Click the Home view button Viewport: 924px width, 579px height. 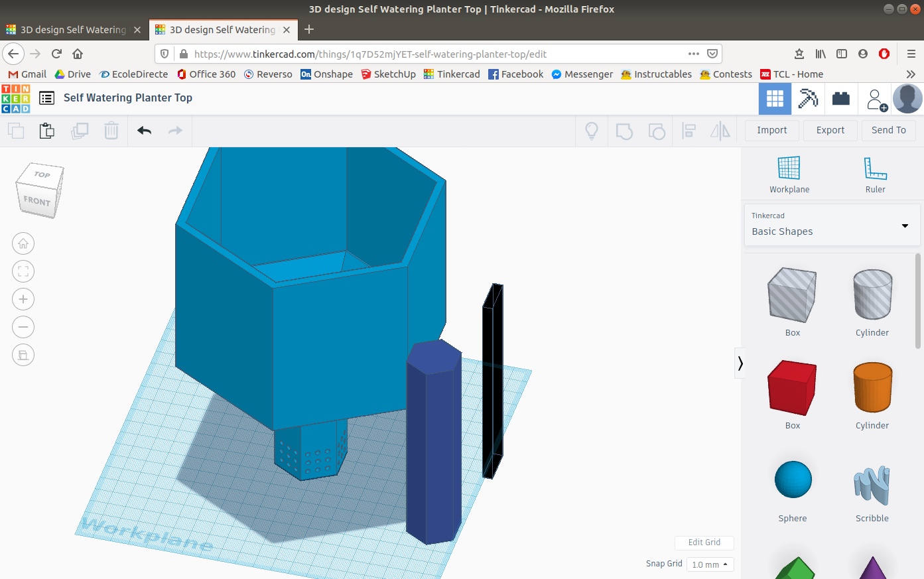pyautogui.click(x=23, y=243)
